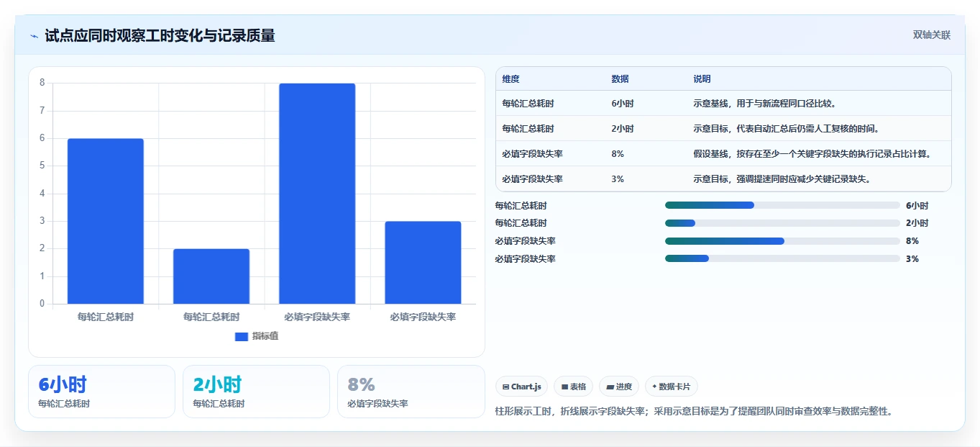Click y-axis label 5 on chart
The image size is (980, 447).
pyautogui.click(x=42, y=166)
